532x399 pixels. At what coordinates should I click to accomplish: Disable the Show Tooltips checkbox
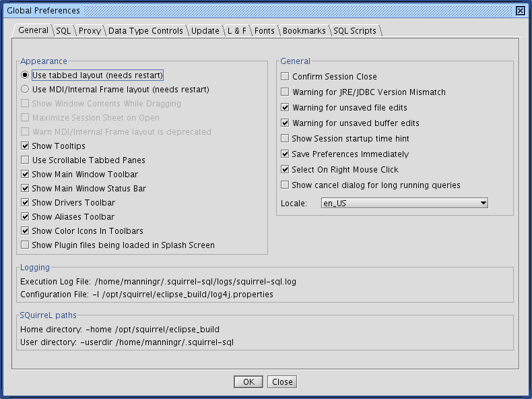pos(25,146)
